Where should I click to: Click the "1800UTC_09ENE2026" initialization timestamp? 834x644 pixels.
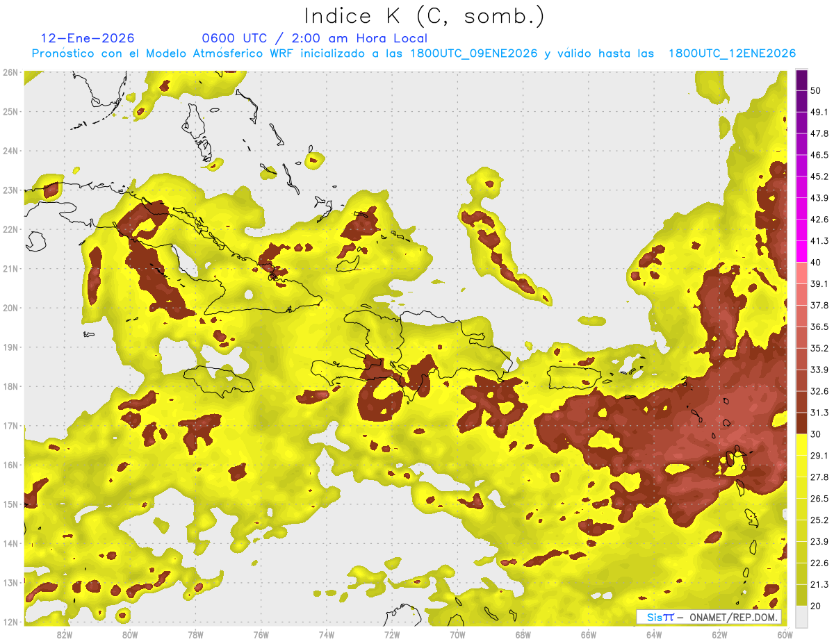click(473, 53)
